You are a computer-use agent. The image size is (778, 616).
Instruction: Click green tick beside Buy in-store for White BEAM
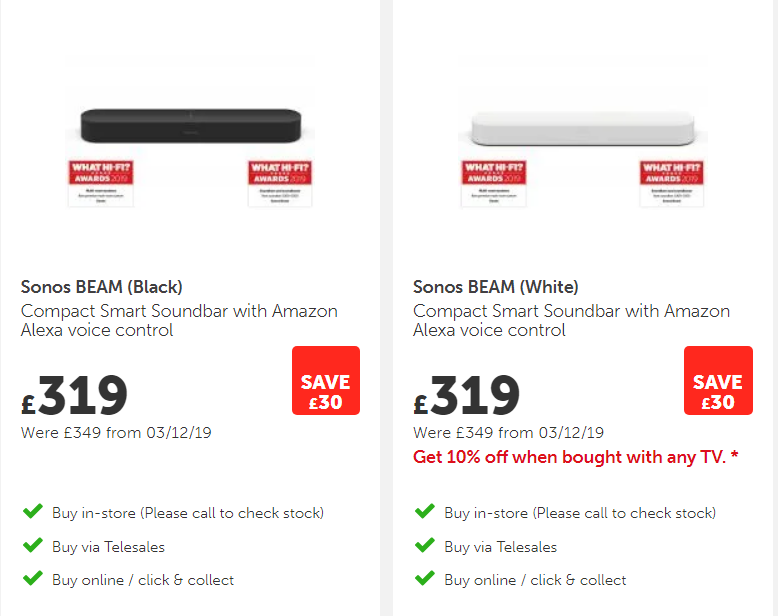(424, 512)
